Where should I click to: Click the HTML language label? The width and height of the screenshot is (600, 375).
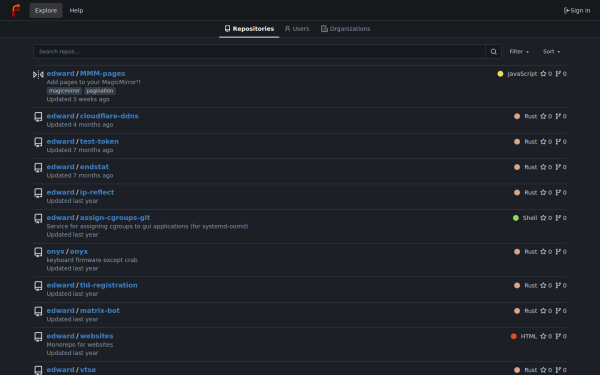[529, 336]
